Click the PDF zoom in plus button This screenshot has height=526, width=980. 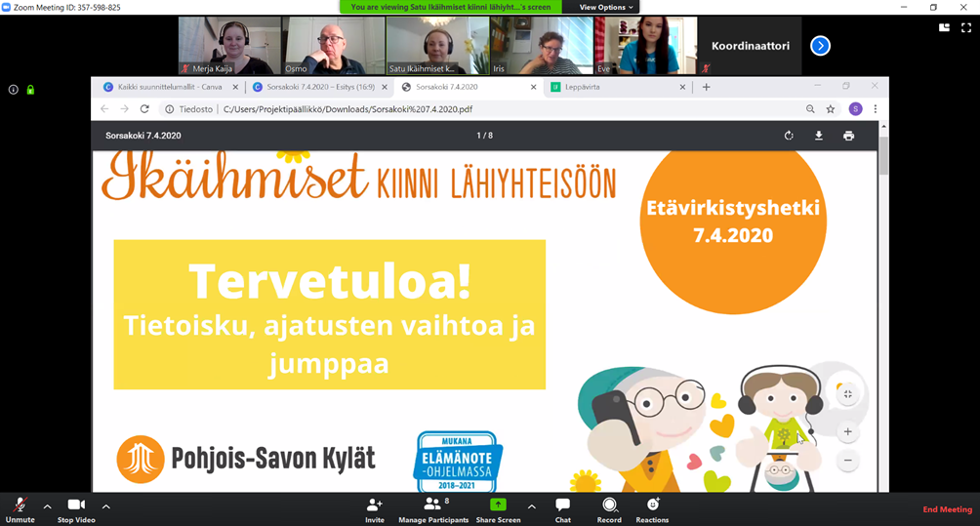(847, 431)
